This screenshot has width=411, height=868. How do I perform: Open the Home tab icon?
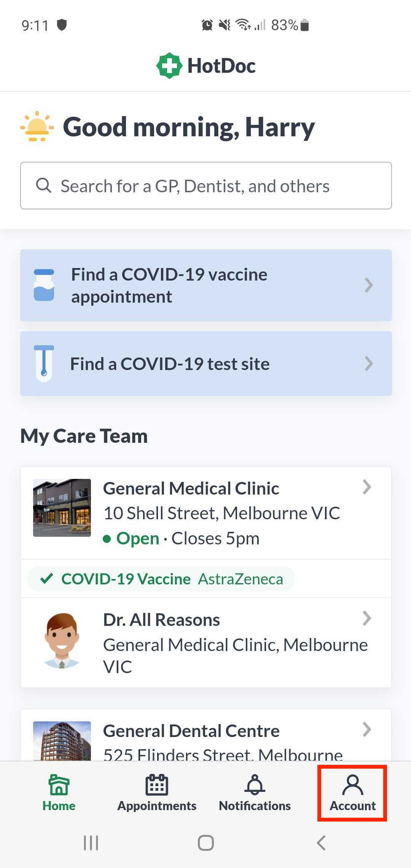[x=59, y=785]
